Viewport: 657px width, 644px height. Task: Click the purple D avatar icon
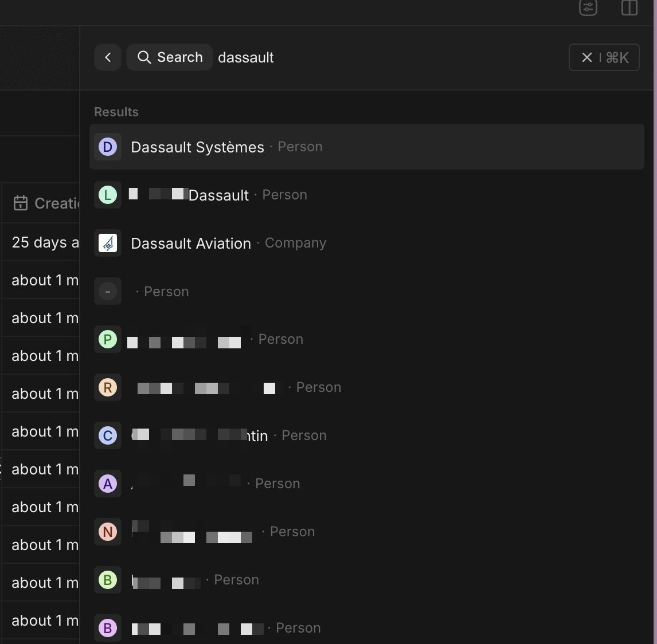108,147
